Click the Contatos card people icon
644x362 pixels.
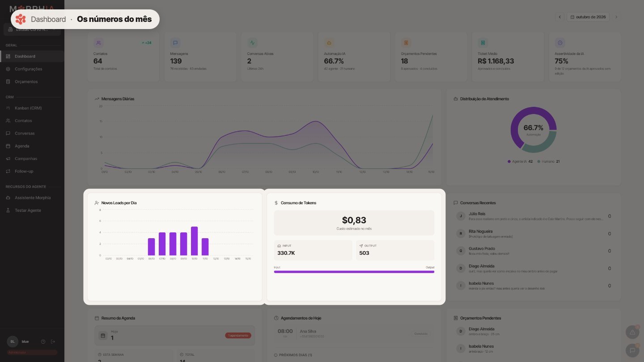click(x=98, y=43)
